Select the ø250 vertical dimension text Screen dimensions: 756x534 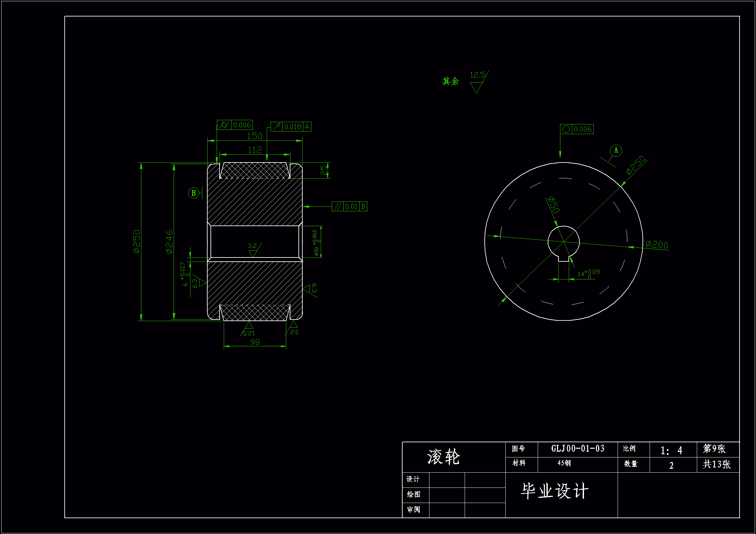tap(136, 242)
